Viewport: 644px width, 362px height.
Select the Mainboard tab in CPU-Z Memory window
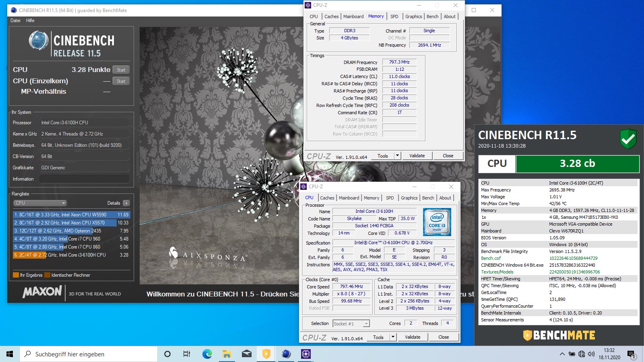point(353,16)
